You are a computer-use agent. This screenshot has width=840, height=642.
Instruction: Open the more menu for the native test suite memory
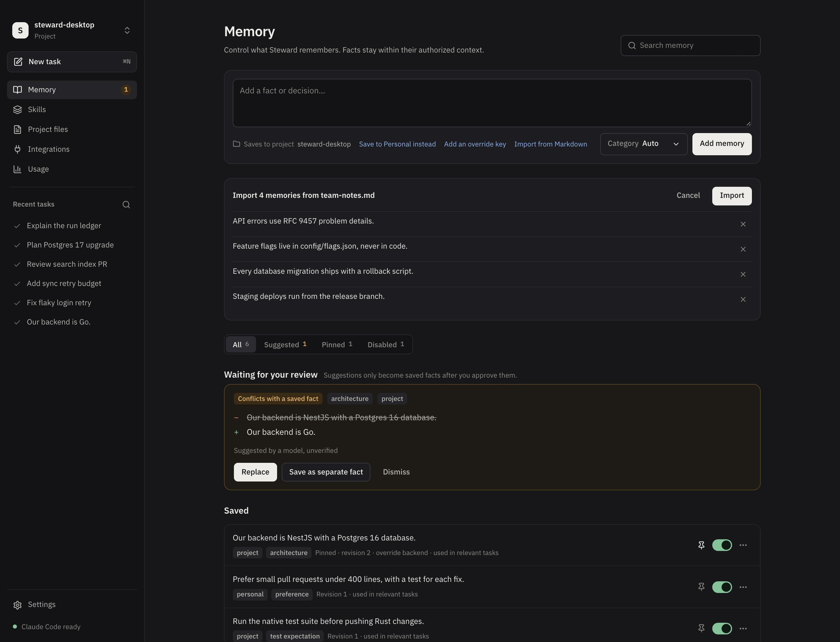[743, 629]
